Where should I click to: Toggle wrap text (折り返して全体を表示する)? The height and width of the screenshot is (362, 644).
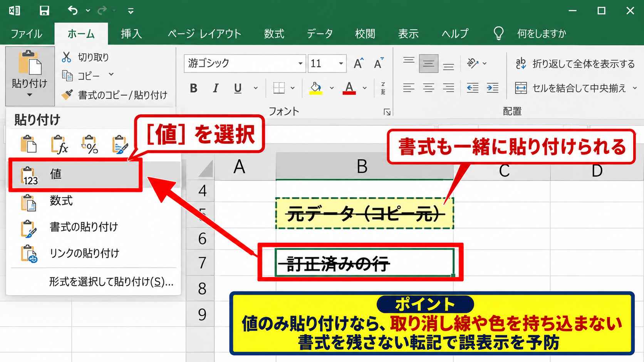[575, 63]
